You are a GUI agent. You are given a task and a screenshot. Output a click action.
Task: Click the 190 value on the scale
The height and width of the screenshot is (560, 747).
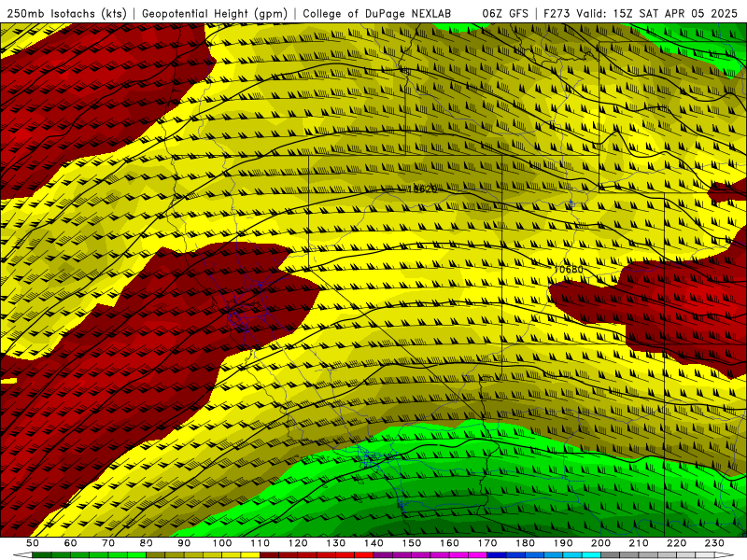pyautogui.click(x=563, y=543)
